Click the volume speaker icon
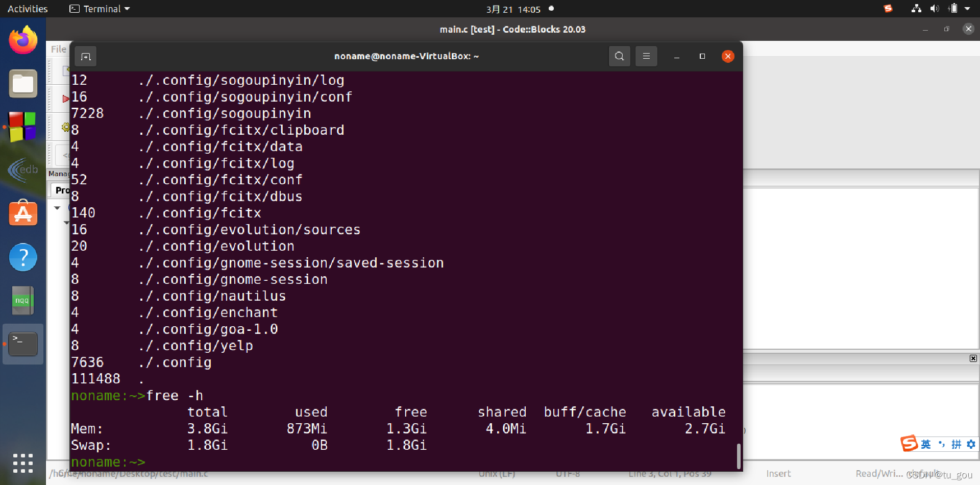This screenshot has width=980, height=485. pos(935,9)
